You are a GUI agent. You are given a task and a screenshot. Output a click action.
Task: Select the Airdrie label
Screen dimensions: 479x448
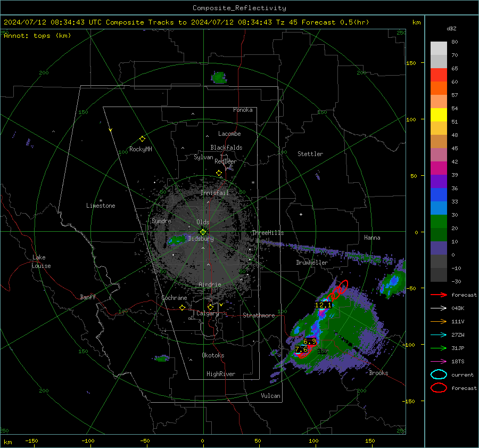click(x=210, y=284)
